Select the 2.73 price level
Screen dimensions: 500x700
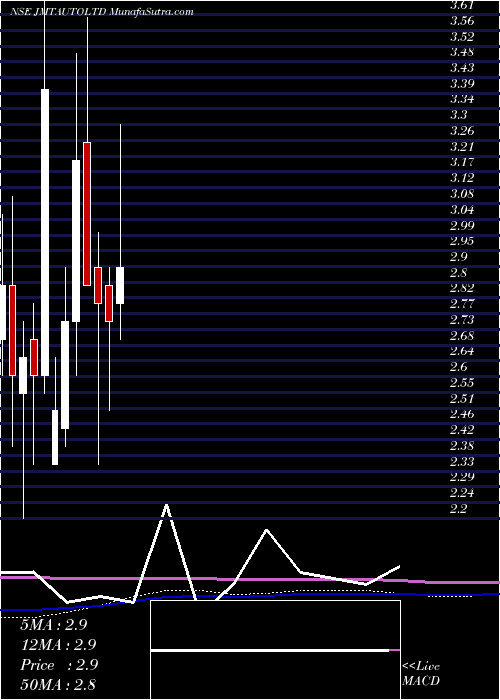coord(462,320)
